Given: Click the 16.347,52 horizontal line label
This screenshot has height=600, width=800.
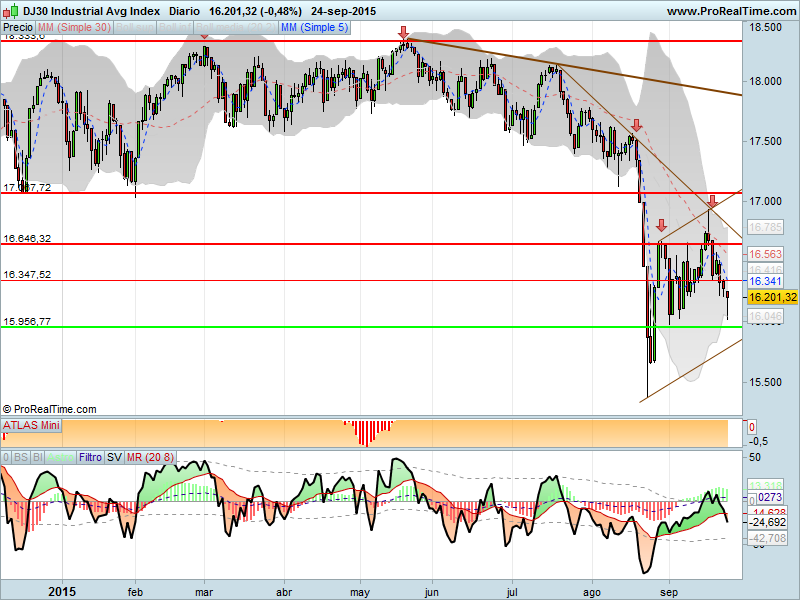Looking at the screenshot, I should point(27,274).
